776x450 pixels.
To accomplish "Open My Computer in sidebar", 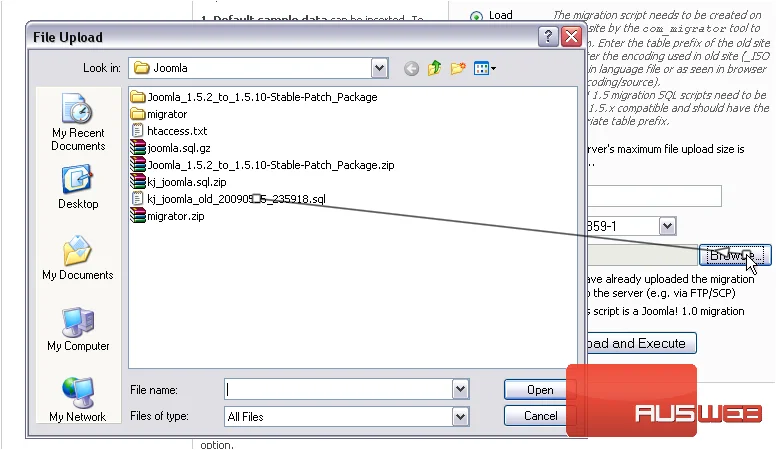I will coord(78,330).
